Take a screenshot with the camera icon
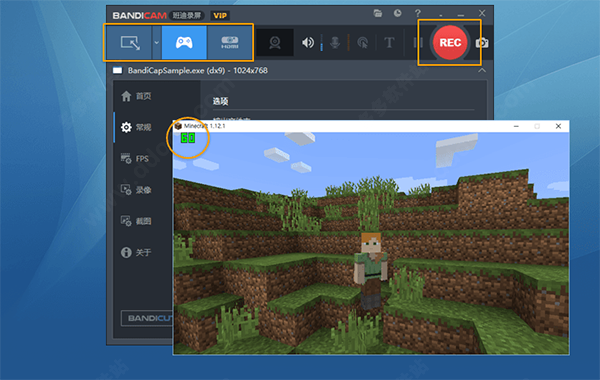The width and height of the screenshot is (600, 380). 482,43
